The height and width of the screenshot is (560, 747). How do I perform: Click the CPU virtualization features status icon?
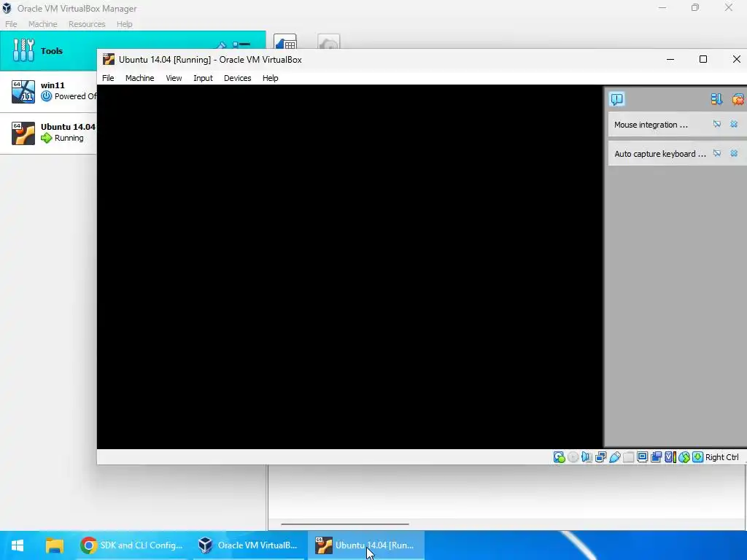(x=670, y=457)
